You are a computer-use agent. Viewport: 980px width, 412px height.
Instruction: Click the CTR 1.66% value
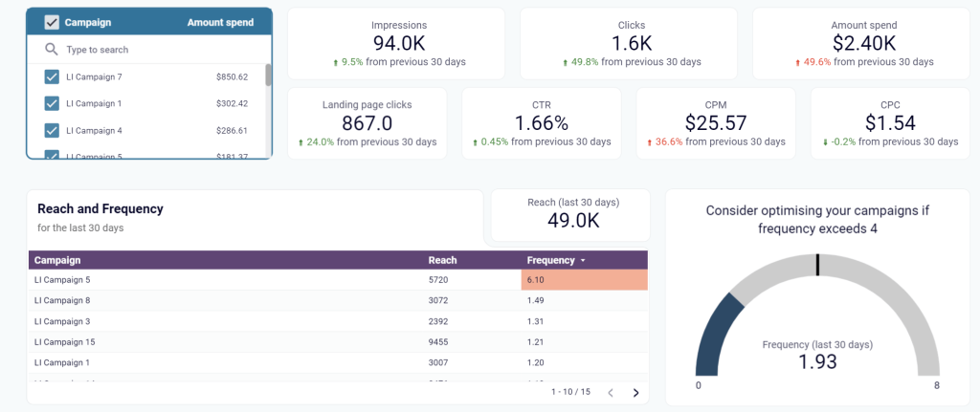tap(542, 122)
